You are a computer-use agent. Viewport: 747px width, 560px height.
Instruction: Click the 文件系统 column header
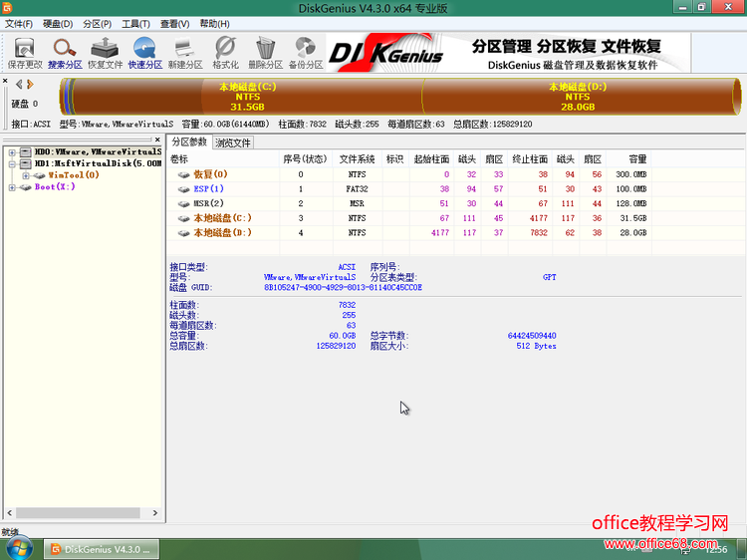point(357,159)
